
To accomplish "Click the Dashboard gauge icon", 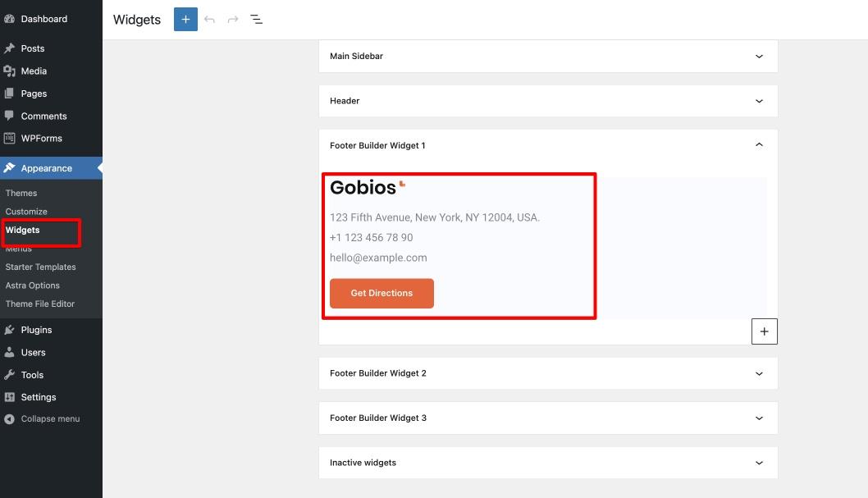I will (x=9, y=19).
